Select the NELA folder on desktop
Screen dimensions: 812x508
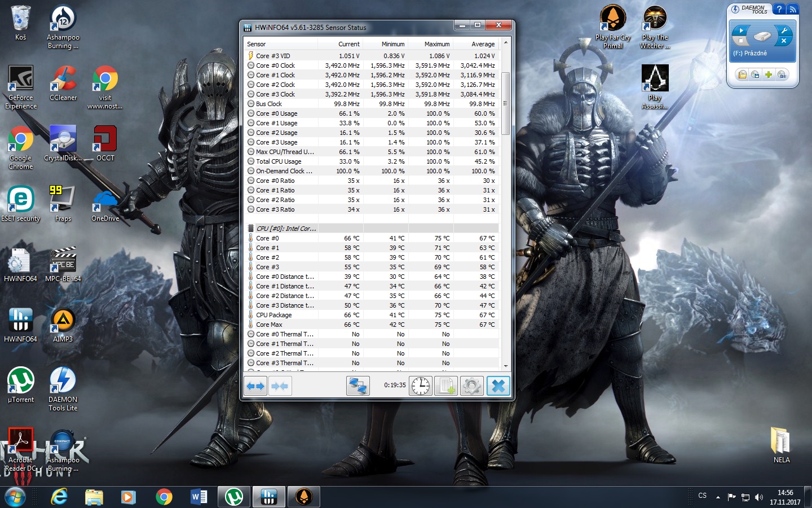(x=782, y=445)
